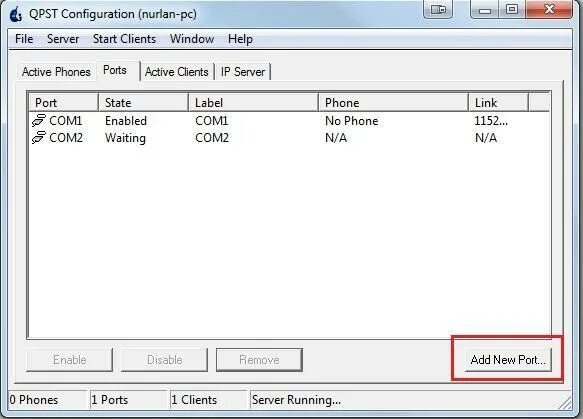583x419 pixels.
Task: Click the 1 Clients status bar entry
Action: [209, 400]
